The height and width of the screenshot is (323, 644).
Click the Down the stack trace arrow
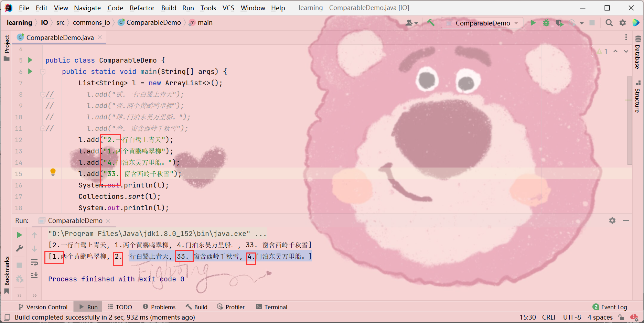(34, 248)
